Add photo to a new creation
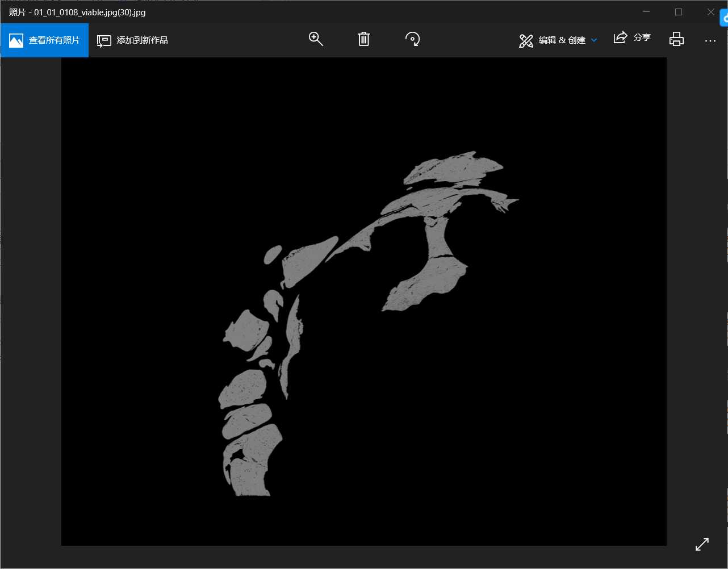This screenshot has height=569, width=728. pyautogui.click(x=133, y=40)
